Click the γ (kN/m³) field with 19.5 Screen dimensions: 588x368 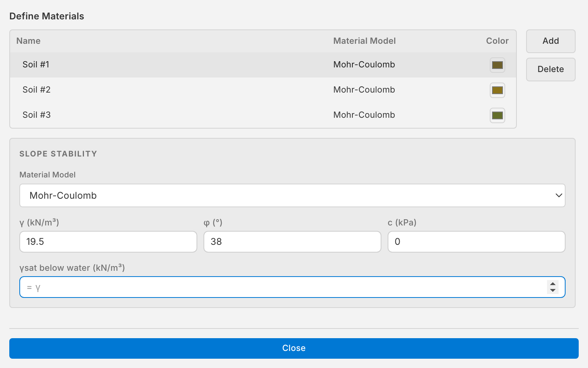click(x=108, y=242)
